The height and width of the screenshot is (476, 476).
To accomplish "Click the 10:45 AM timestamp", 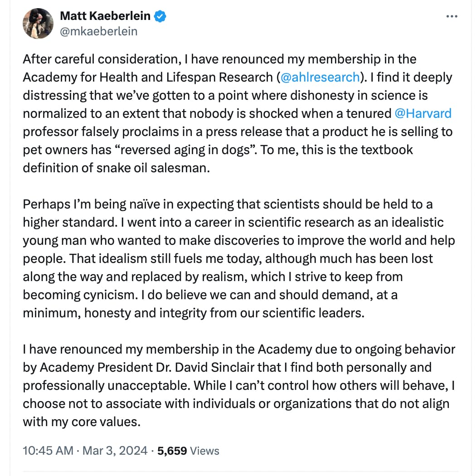I will tap(48, 451).
